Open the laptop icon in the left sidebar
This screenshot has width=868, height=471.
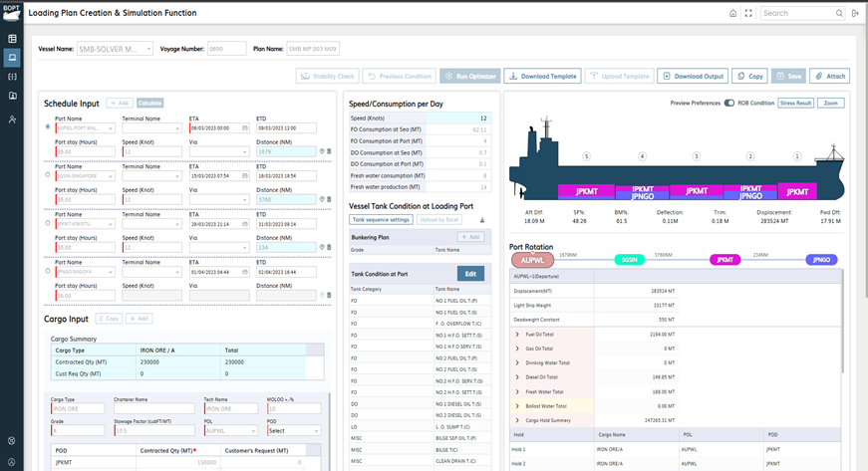click(x=12, y=58)
